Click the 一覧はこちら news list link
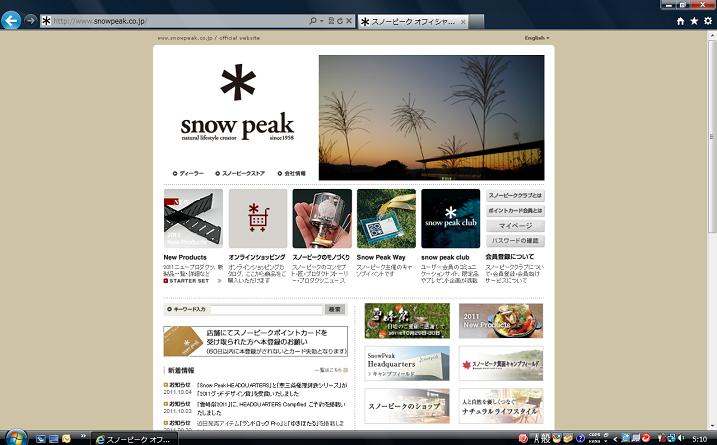Screen dimensions: 717x445 [x=331, y=370]
